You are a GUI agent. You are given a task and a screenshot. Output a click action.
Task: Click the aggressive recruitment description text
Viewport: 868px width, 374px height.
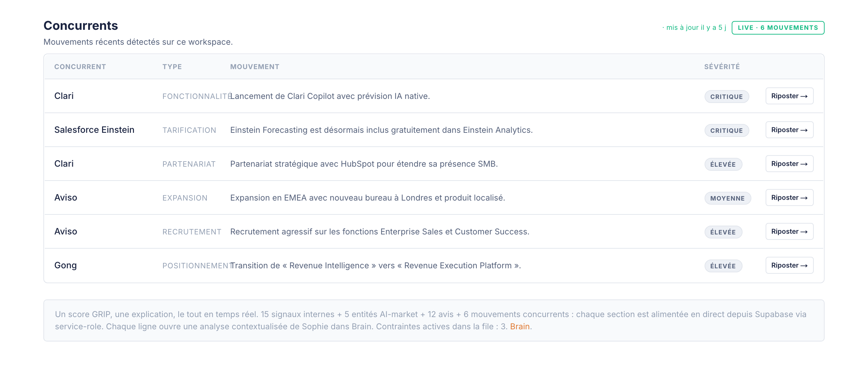(380, 232)
